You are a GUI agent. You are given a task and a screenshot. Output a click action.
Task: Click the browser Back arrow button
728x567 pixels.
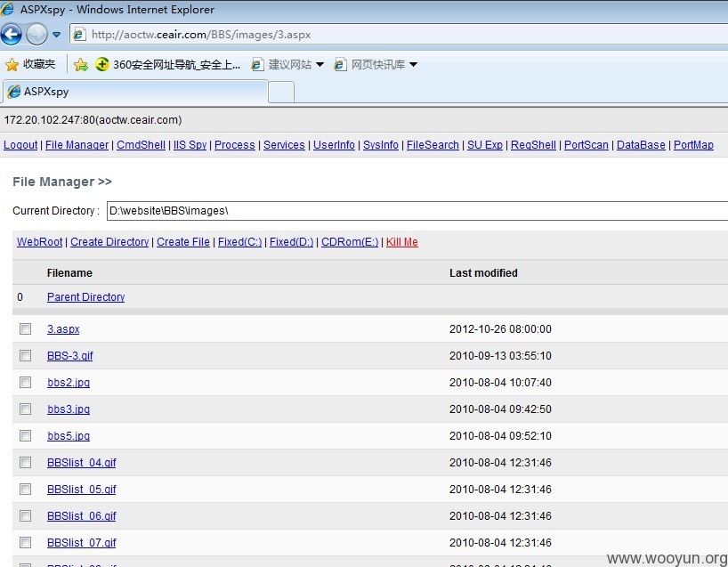12,35
